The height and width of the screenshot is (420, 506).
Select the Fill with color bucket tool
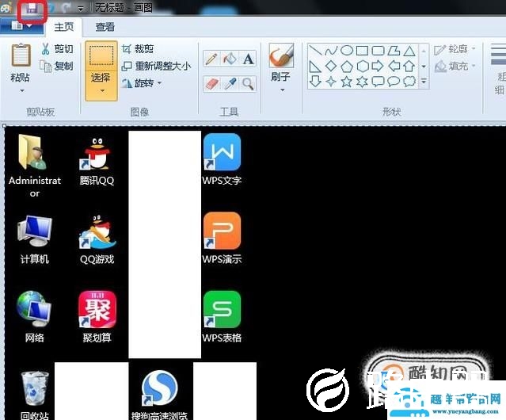(x=230, y=59)
